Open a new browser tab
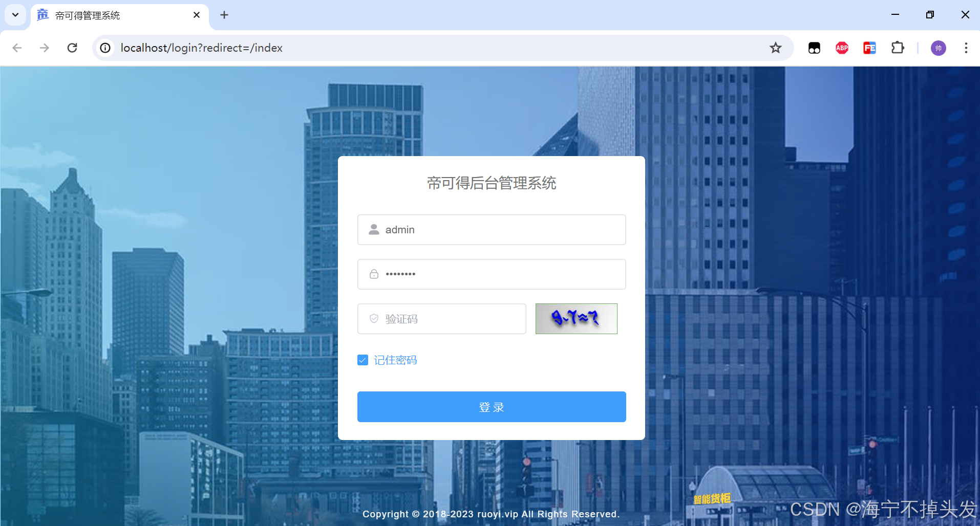980x526 pixels. (224, 15)
